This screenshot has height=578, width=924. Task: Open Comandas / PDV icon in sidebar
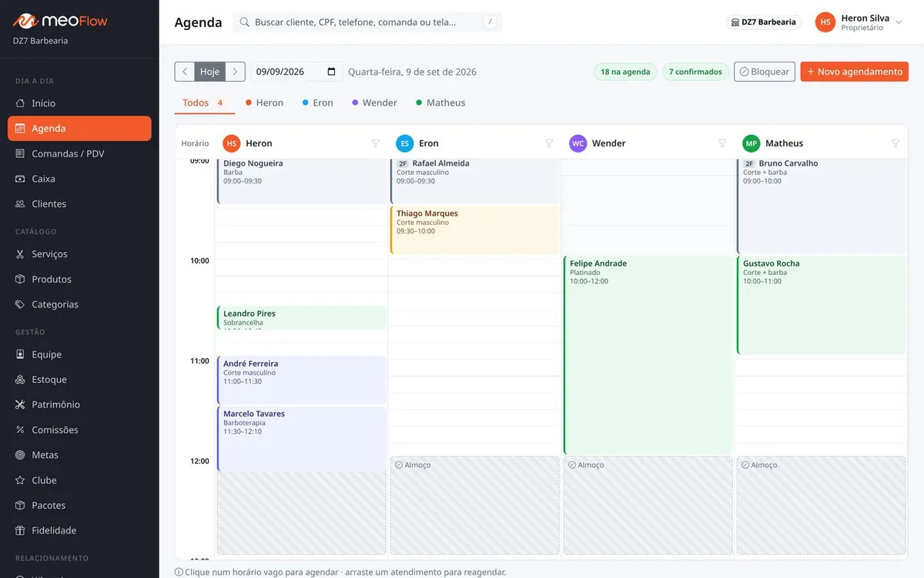coord(21,153)
